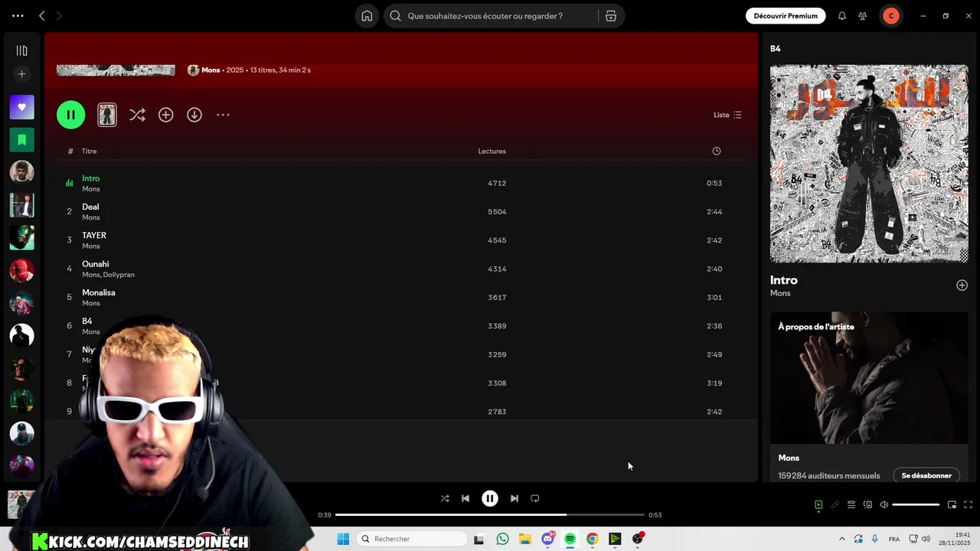
Task: Change view mode via Liste dropdown
Action: pyautogui.click(x=727, y=115)
